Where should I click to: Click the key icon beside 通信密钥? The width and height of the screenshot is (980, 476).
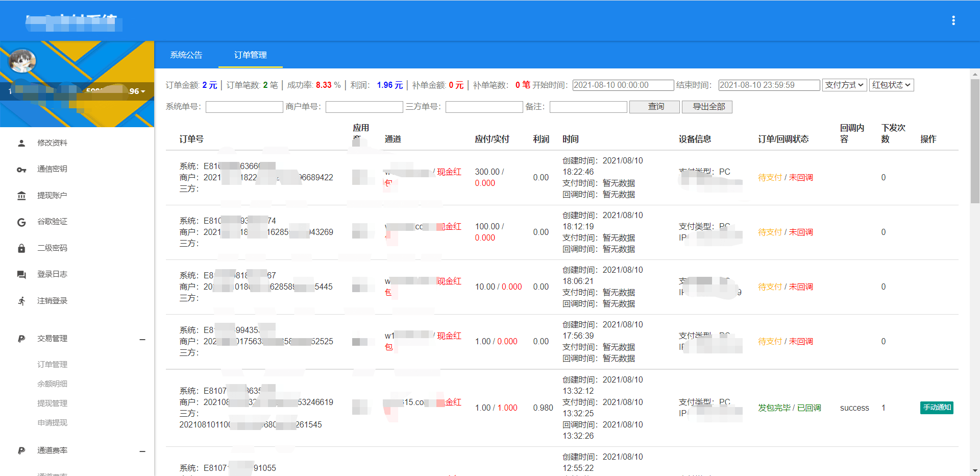pyautogui.click(x=21, y=170)
